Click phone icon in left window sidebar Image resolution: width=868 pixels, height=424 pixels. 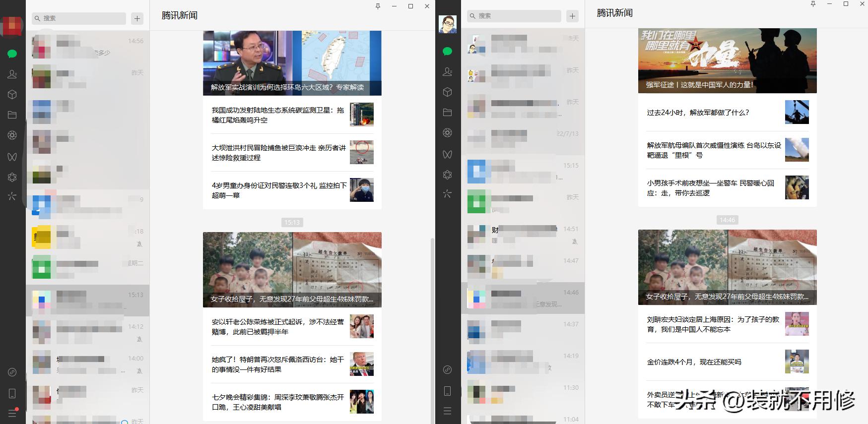[x=12, y=393]
